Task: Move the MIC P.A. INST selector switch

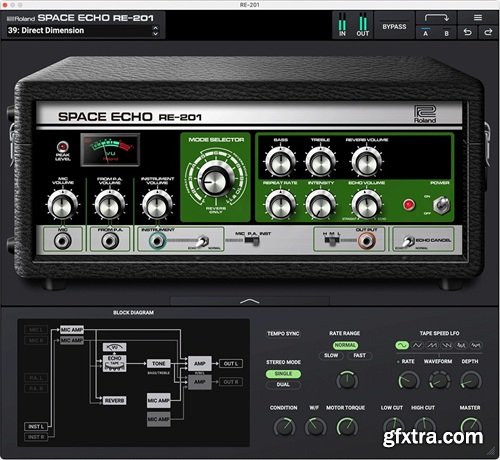Action: 252,241
